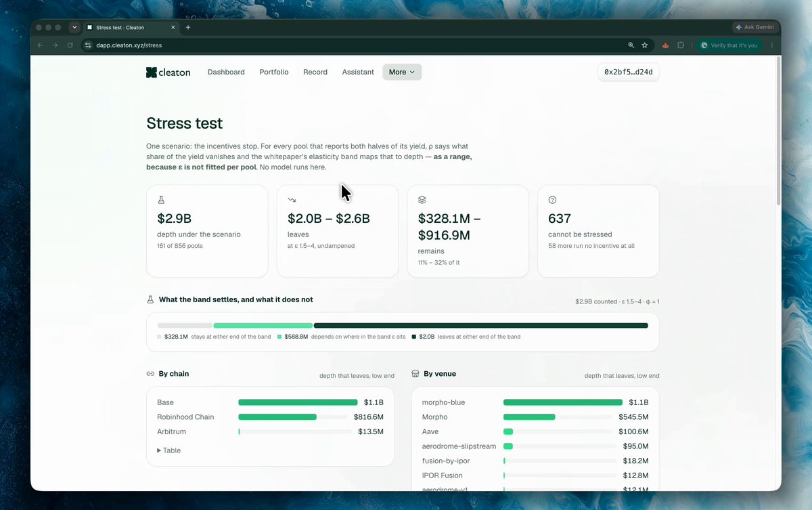The image size is (812, 510).
Task: Click the zoom magnifier icon in the address bar
Action: click(631, 45)
